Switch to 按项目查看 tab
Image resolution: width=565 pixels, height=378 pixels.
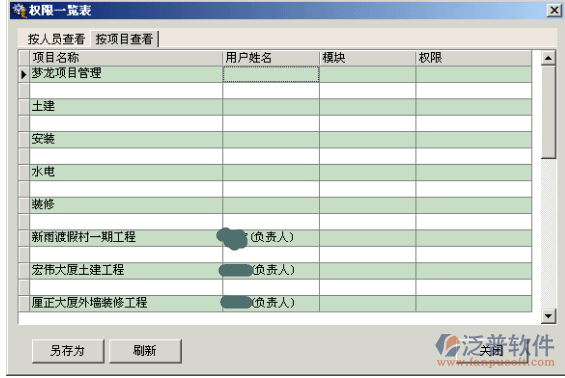click(x=124, y=39)
